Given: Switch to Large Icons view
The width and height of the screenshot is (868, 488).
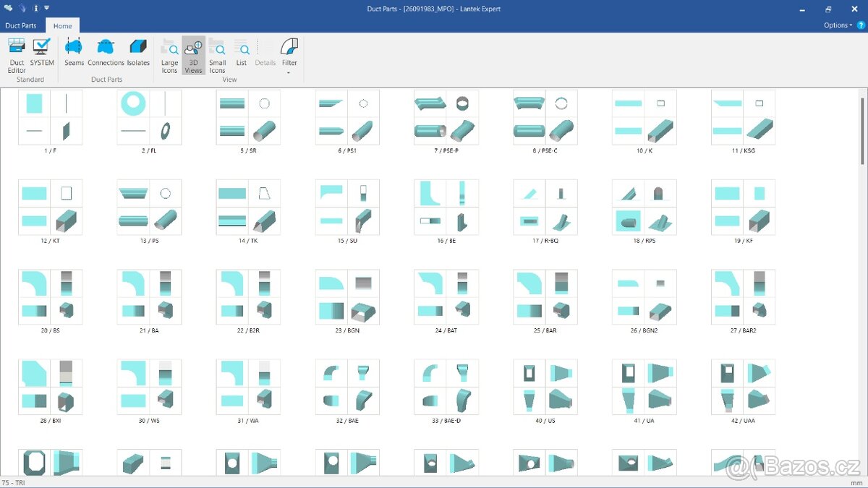Looking at the screenshot, I should pyautogui.click(x=169, y=55).
